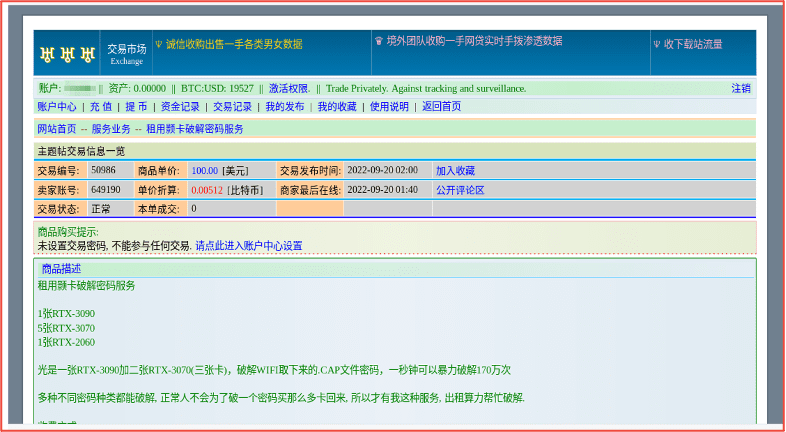This screenshot has height=432, width=786.
Task: Click the site logo emblem
Action: 67,55
